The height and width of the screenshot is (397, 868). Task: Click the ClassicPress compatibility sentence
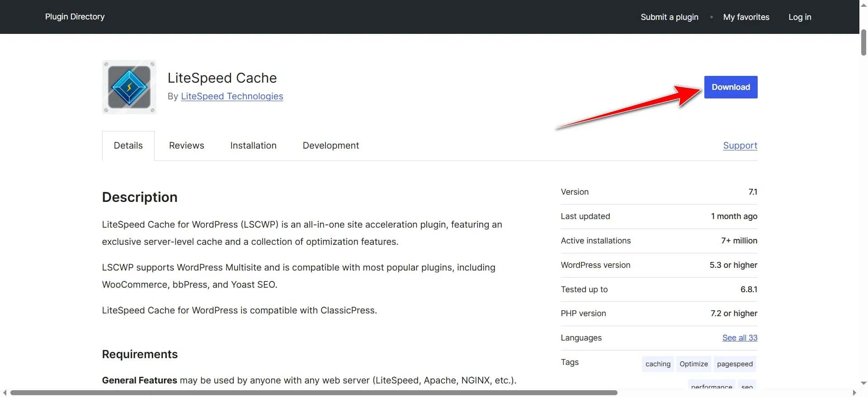pyautogui.click(x=240, y=310)
